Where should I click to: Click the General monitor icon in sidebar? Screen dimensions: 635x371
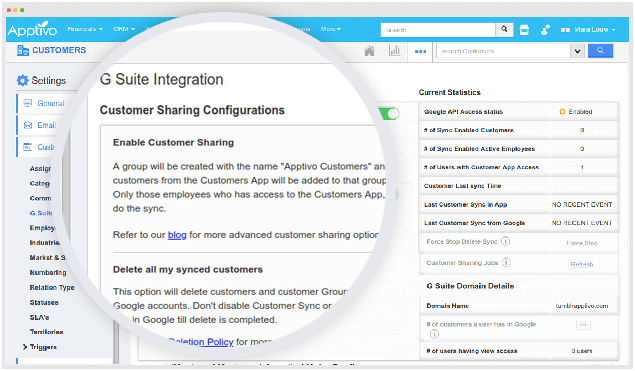[28, 103]
